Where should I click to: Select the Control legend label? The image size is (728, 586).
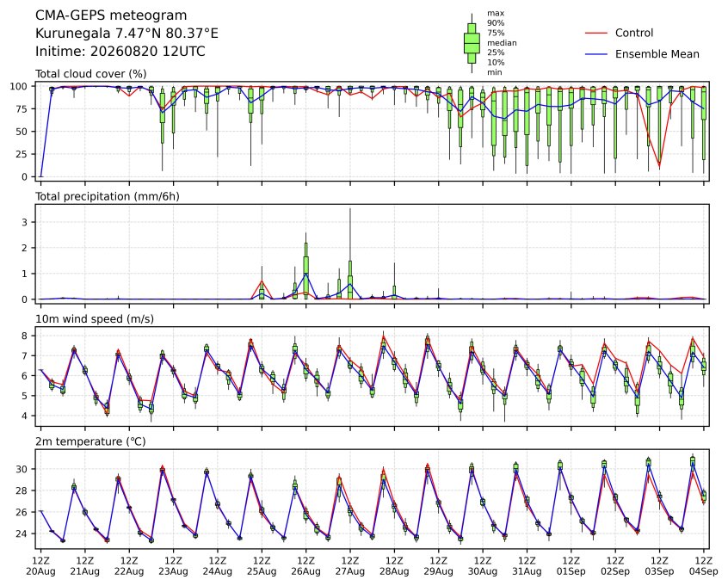633,33
